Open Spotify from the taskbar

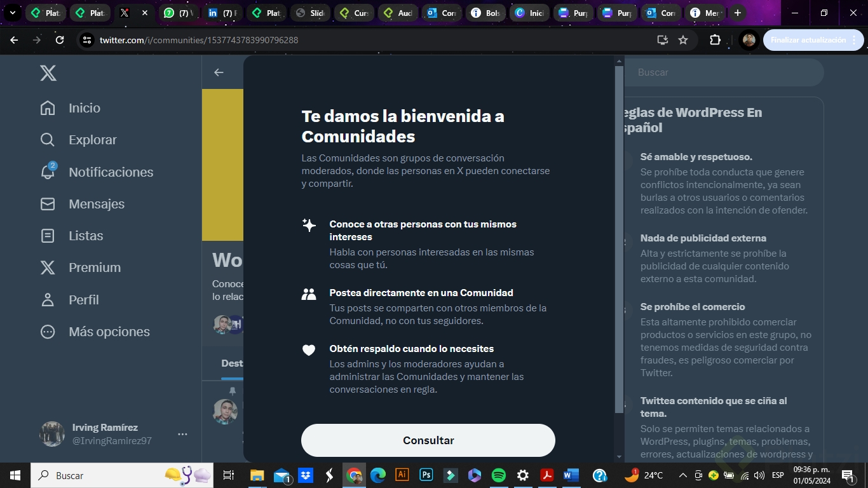pos(499,475)
